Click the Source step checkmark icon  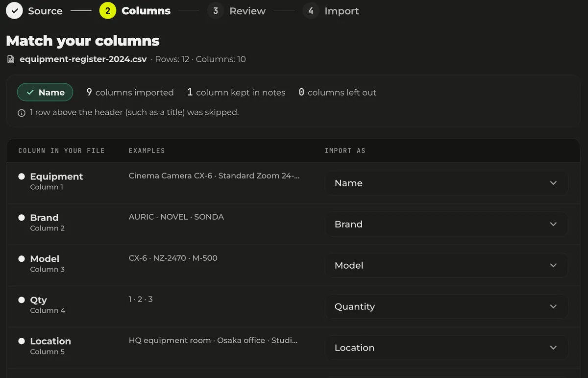pyautogui.click(x=15, y=11)
